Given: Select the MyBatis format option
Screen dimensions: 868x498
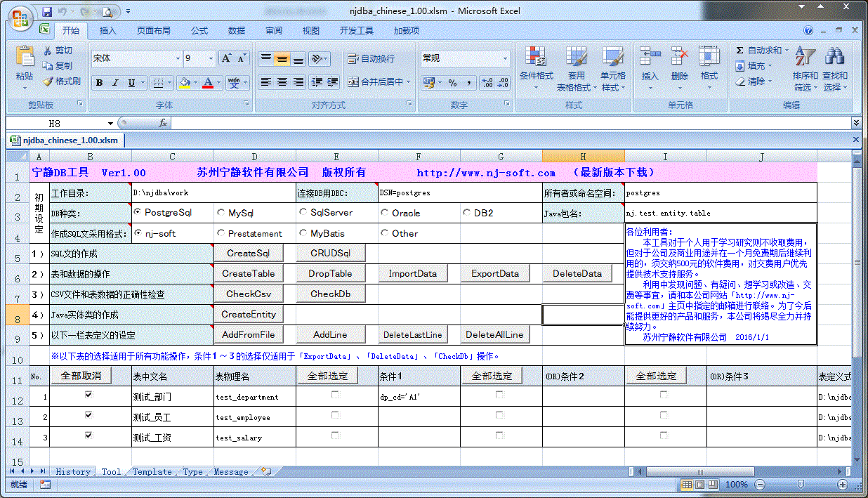Looking at the screenshot, I should click(x=303, y=233).
